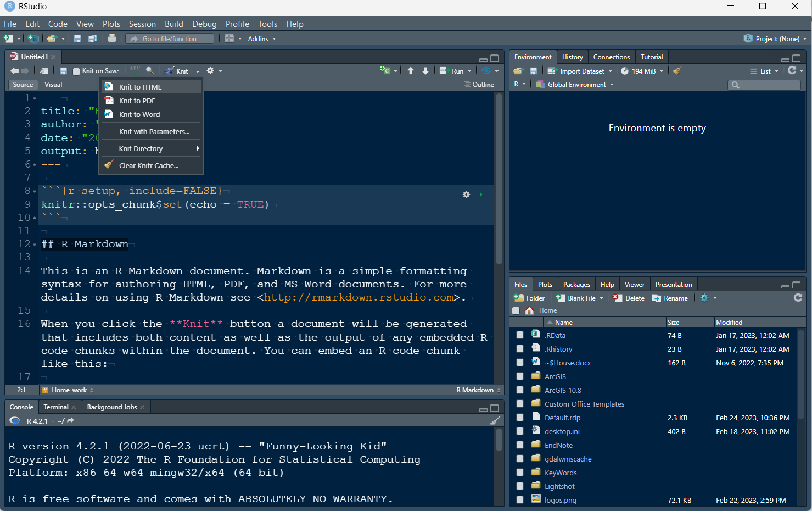Click the Open existing file folder icon
The width and height of the screenshot is (812, 511).
[52, 38]
